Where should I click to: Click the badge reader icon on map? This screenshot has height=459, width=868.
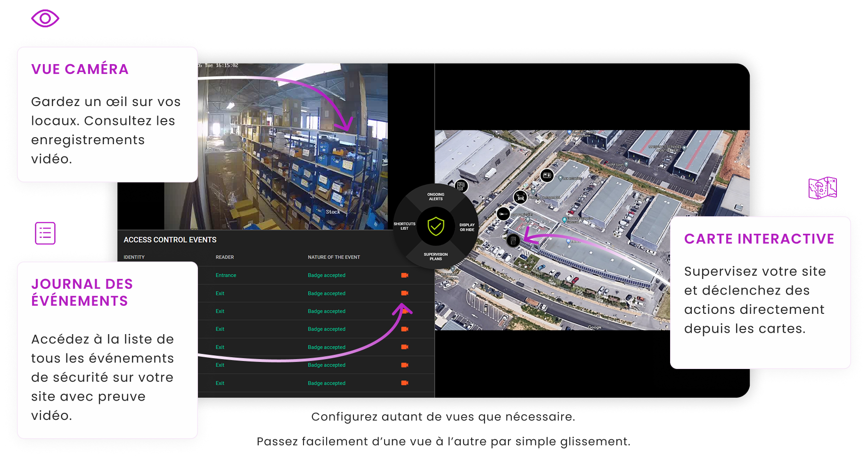(x=461, y=186)
